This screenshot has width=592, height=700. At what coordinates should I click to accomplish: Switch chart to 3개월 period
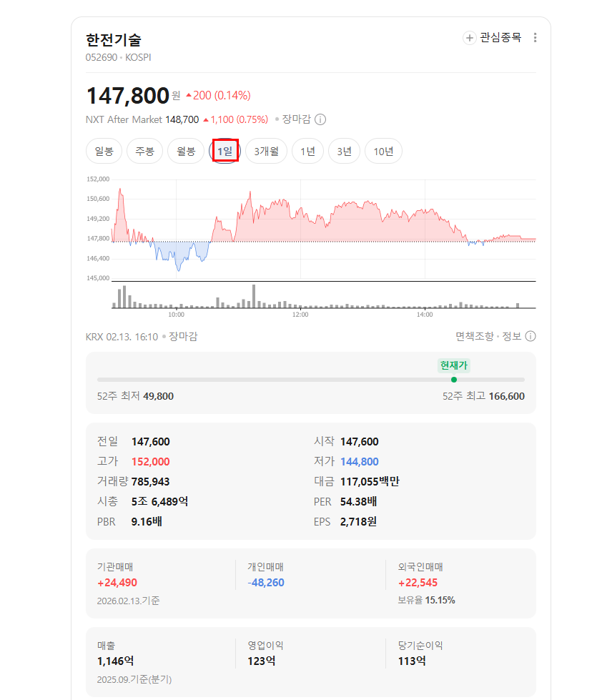[x=266, y=152]
